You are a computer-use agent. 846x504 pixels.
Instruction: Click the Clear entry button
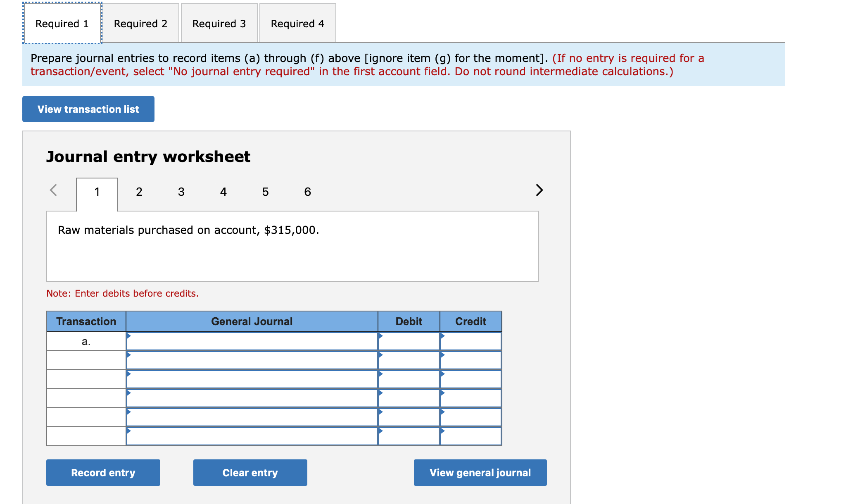tap(250, 473)
